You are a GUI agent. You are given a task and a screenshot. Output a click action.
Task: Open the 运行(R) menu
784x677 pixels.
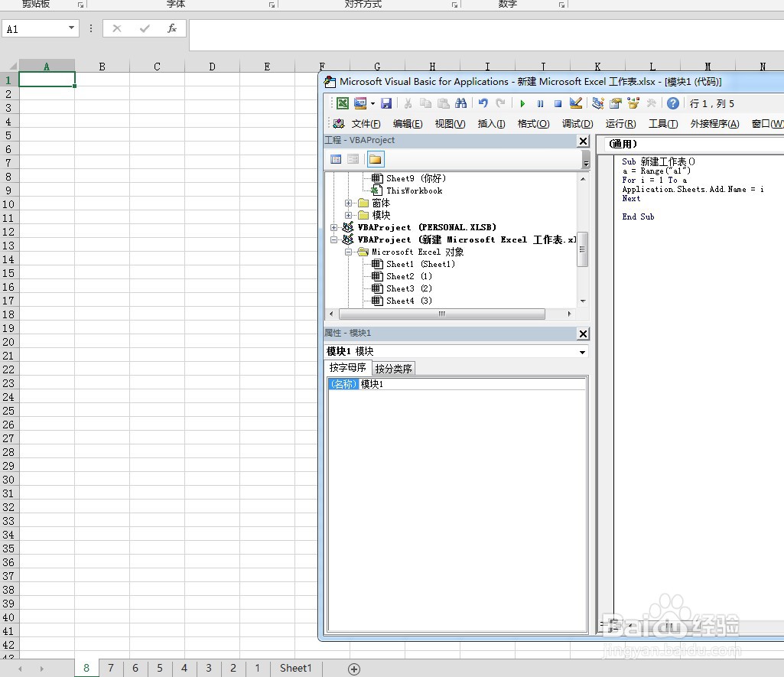(620, 124)
